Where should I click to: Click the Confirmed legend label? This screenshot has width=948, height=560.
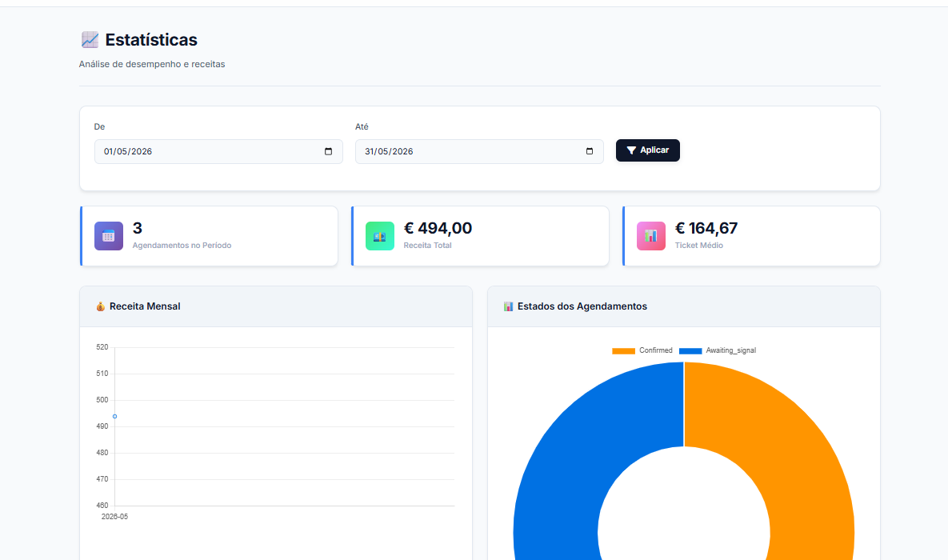[x=655, y=350]
